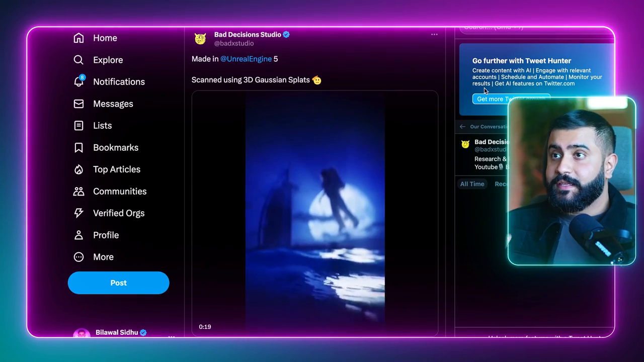Open the tweet's three-dot options menu
Image resolution: width=644 pixels, height=362 pixels.
pos(434,35)
